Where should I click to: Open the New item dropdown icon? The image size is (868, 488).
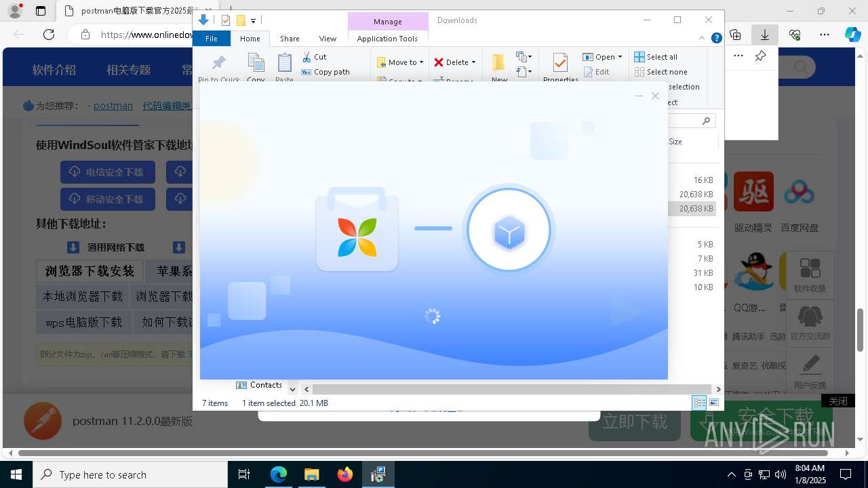pyautogui.click(x=524, y=56)
